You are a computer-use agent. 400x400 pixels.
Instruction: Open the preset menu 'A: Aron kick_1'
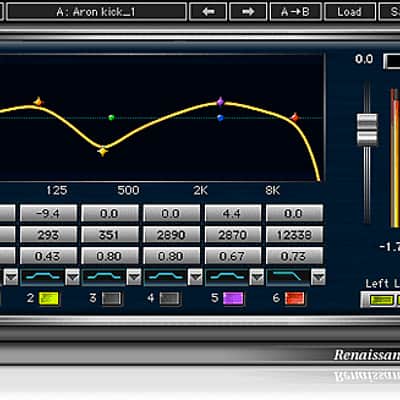tap(96, 12)
